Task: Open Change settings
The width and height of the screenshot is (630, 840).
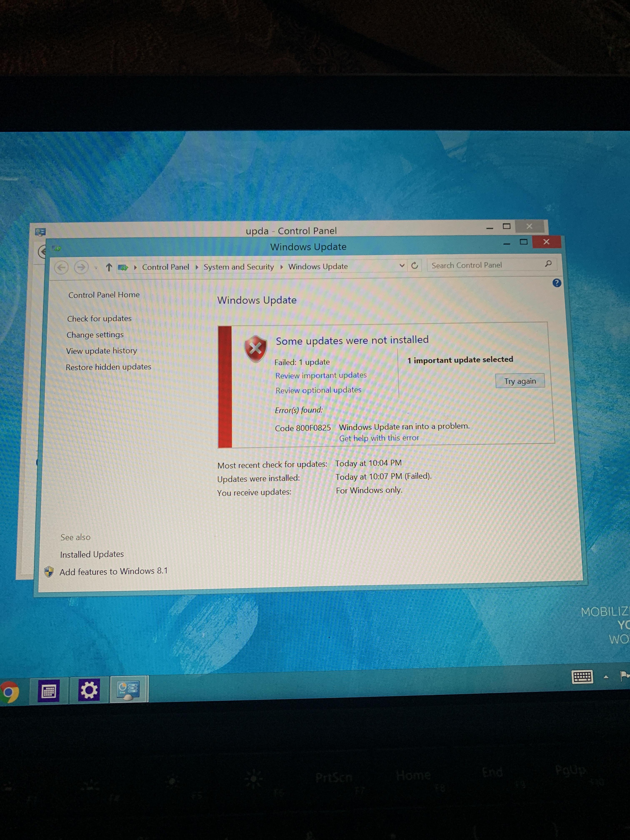Action: pos(95,335)
